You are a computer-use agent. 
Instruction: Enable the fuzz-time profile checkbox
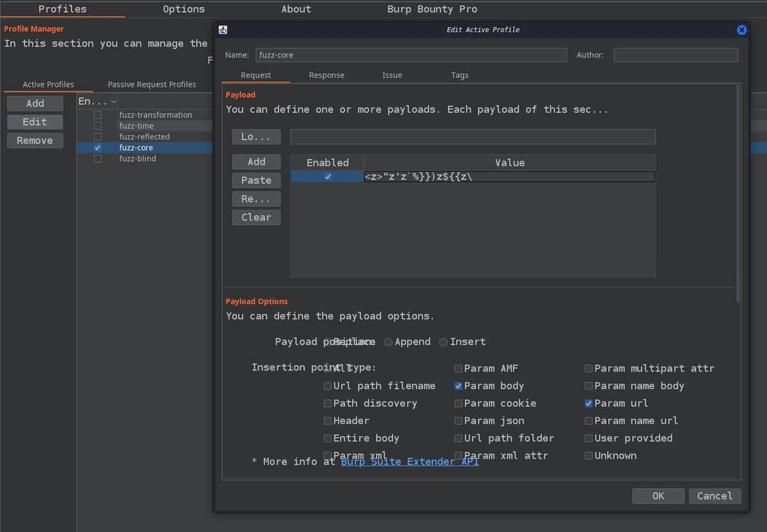click(98, 126)
